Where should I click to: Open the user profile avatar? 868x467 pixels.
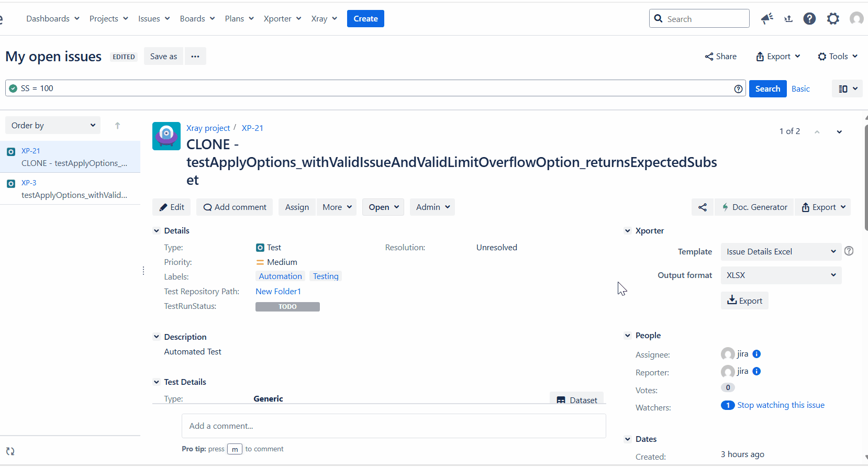tap(856, 19)
